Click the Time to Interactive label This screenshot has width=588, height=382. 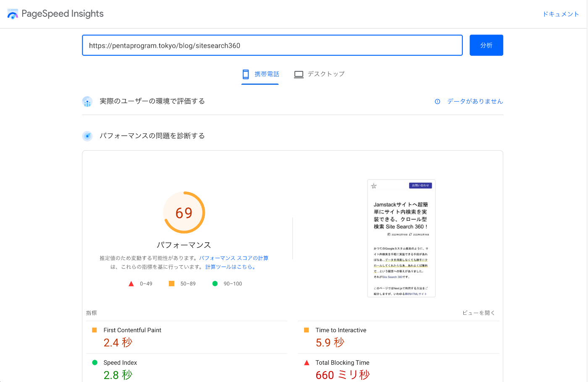pyautogui.click(x=341, y=330)
